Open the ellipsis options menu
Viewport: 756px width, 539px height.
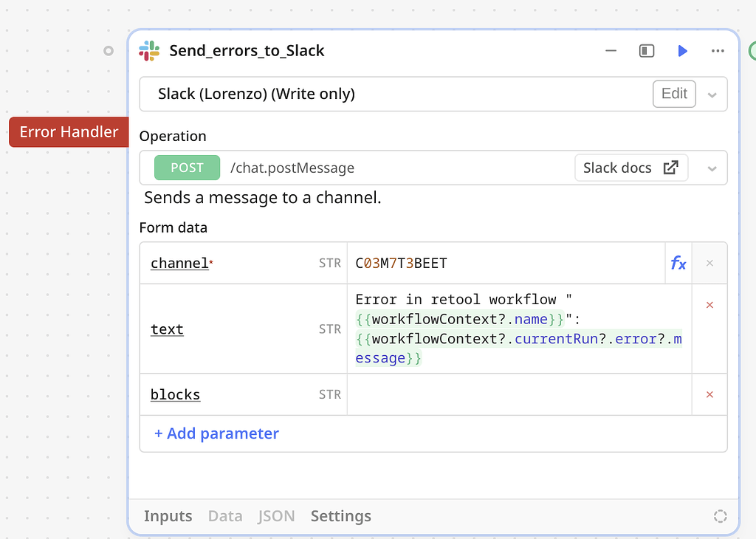pyautogui.click(x=717, y=51)
